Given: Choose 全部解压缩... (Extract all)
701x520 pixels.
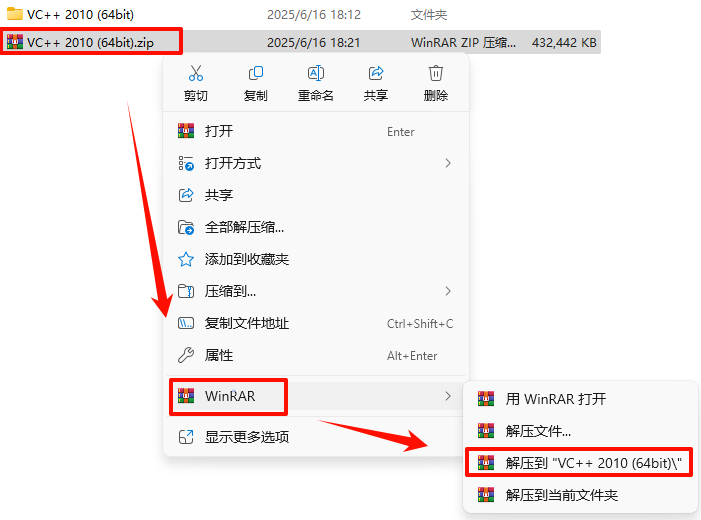Looking at the screenshot, I should [x=316, y=227].
